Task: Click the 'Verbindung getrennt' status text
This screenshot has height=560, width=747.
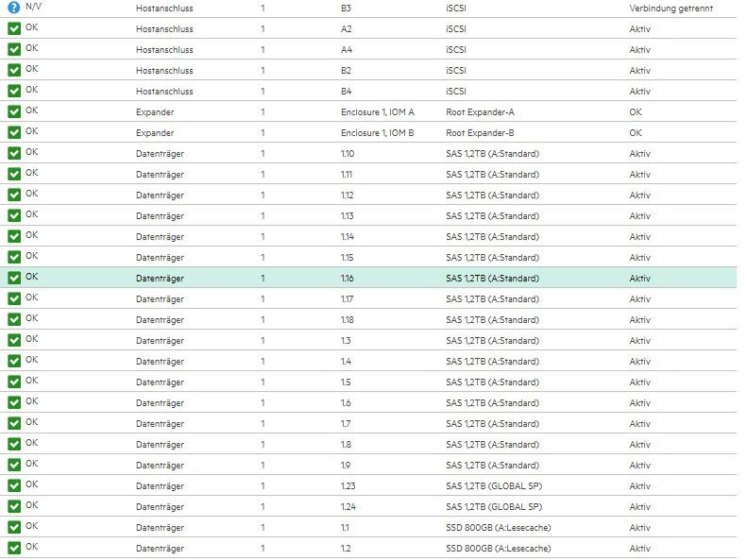Action: (x=671, y=8)
